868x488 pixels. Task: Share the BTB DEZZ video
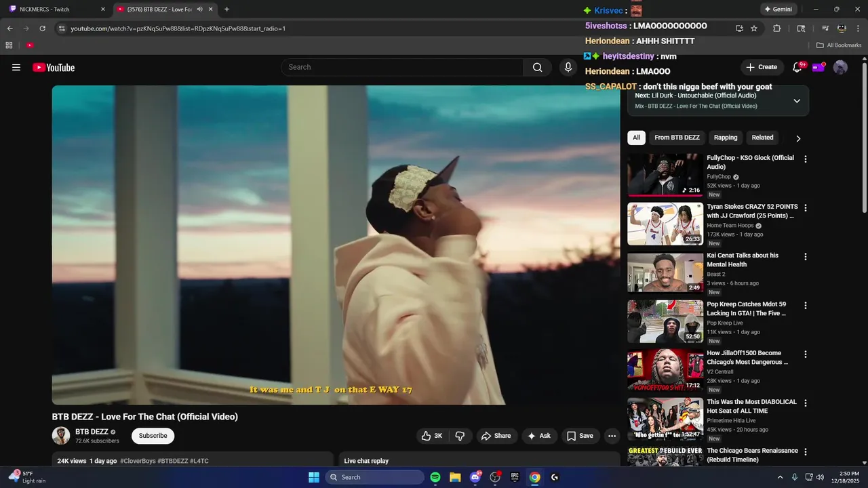tap(496, 436)
